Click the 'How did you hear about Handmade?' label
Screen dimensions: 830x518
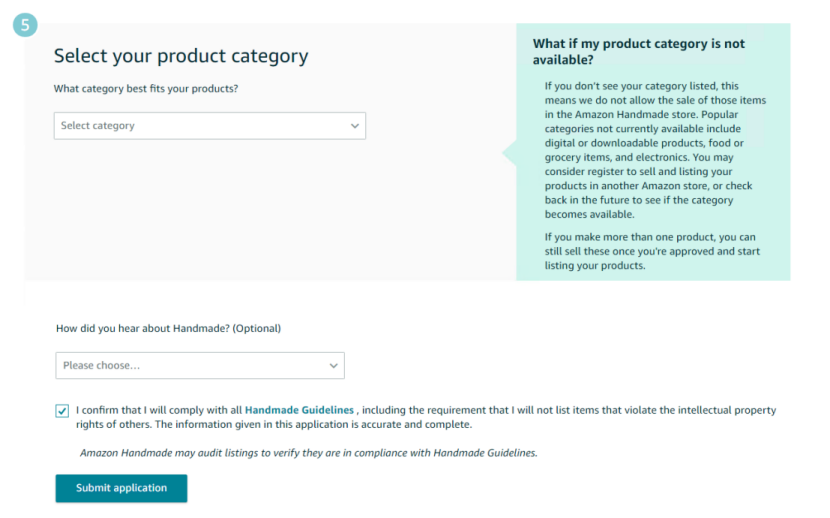coord(168,328)
